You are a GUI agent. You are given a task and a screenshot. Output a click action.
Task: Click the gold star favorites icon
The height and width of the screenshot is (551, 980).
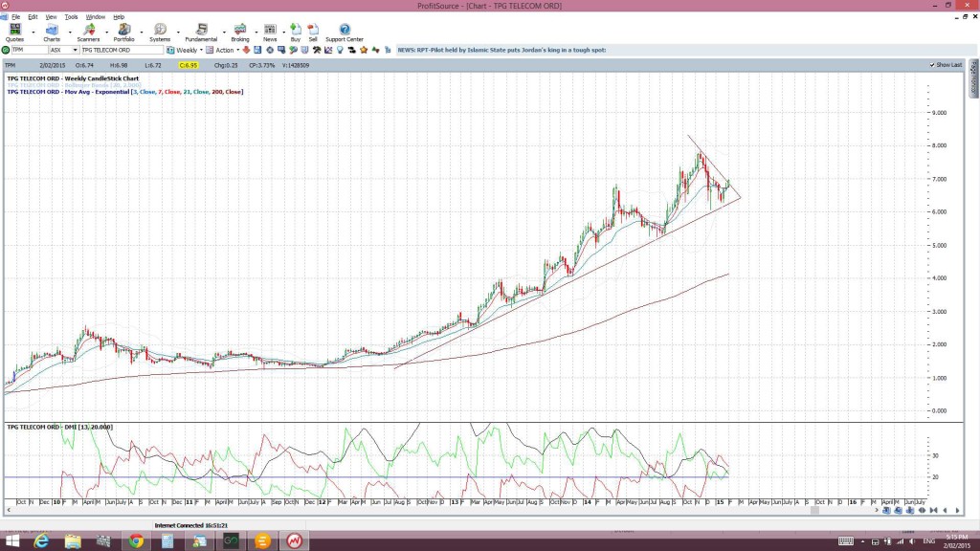364,50
